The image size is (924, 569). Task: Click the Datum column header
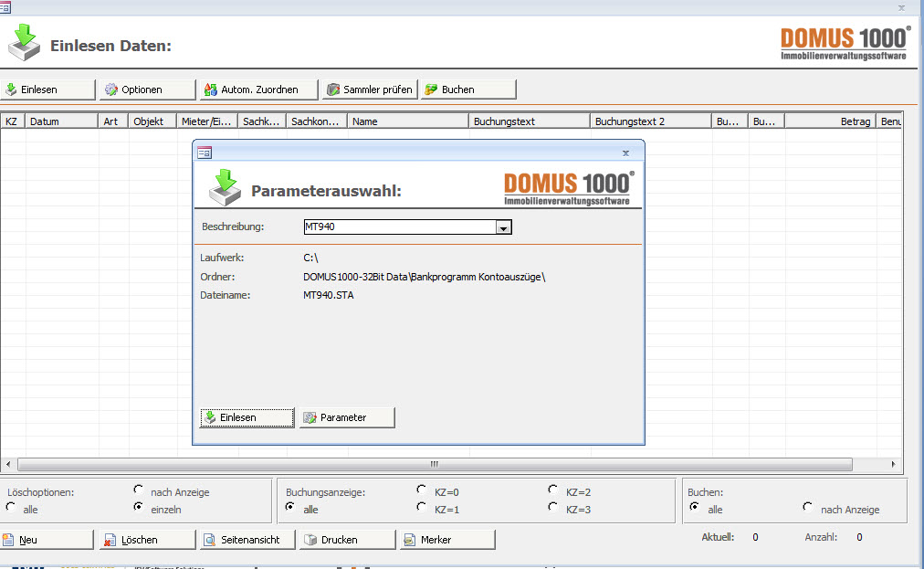tap(61, 121)
